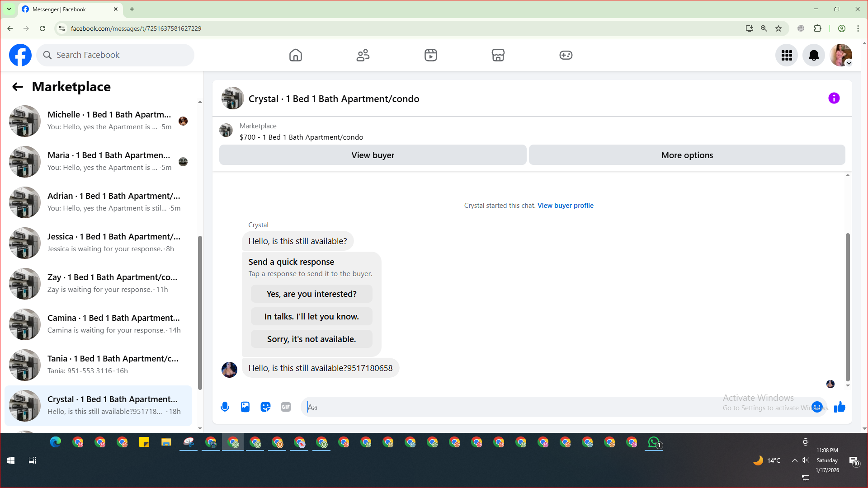This screenshot has width=868, height=488.
Task: Open View buyer profile link
Action: coord(565,206)
